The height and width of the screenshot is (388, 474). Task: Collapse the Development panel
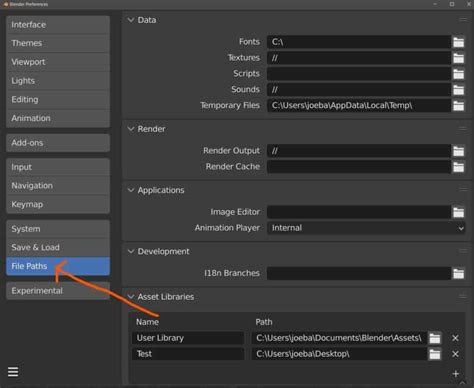tap(131, 251)
